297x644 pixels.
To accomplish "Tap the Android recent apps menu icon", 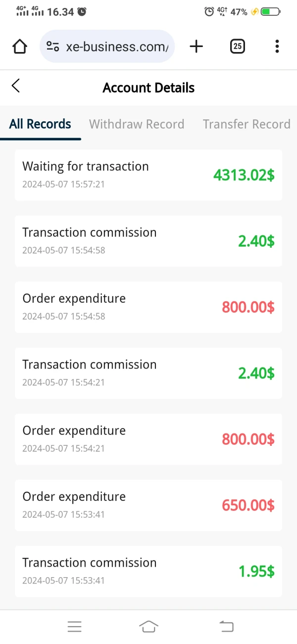I will pyautogui.click(x=74, y=626).
